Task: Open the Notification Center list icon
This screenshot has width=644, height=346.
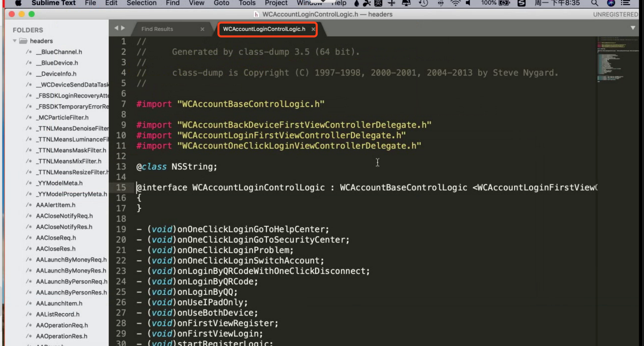Action: [625, 3]
